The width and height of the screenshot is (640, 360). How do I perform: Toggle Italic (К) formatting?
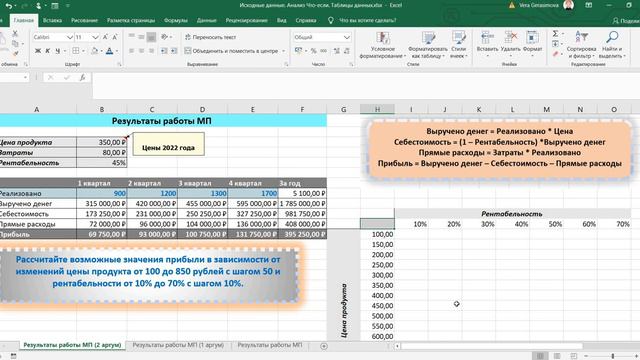point(47,51)
